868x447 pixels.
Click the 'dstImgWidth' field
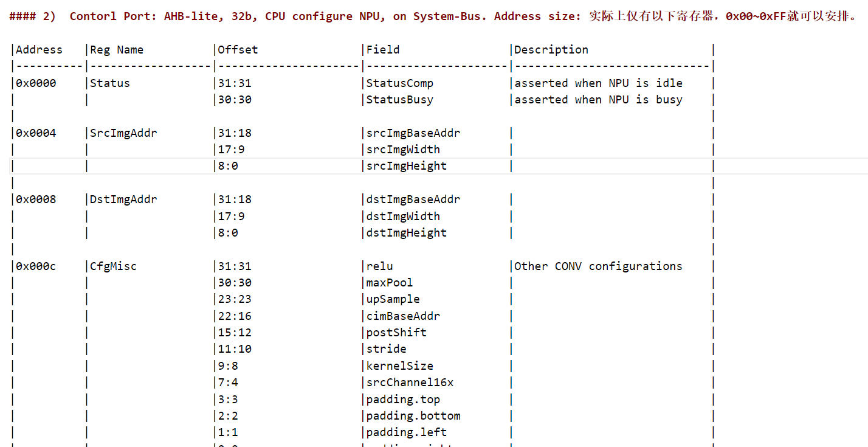403,217
